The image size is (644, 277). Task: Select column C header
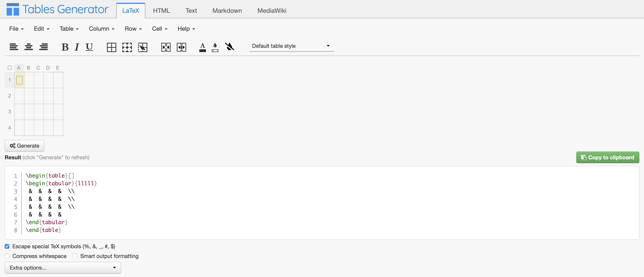point(38,68)
